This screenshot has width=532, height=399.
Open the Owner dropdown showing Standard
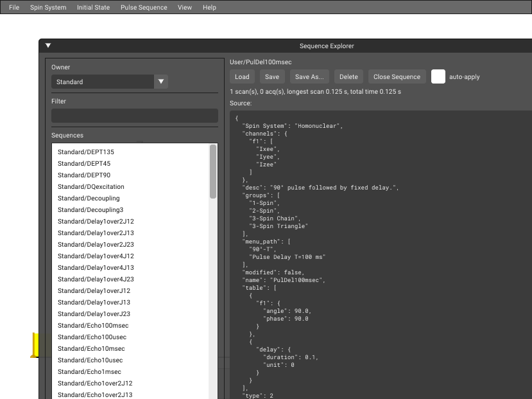point(110,82)
